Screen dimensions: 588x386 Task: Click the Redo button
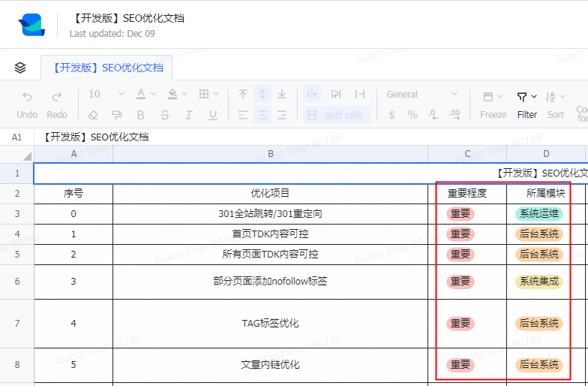click(57, 104)
